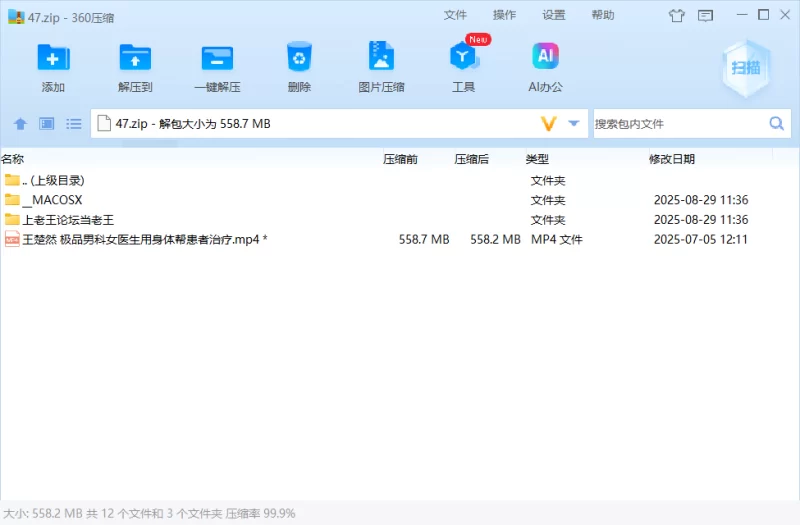800x525 pixels.
Task: Go up one directory with arrow icon
Action: click(20, 123)
